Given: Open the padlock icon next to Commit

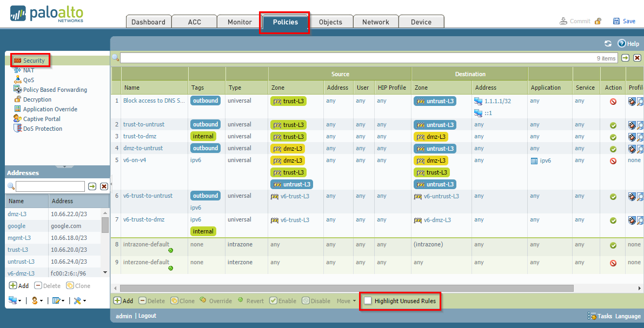Looking at the screenshot, I should pyautogui.click(x=597, y=21).
